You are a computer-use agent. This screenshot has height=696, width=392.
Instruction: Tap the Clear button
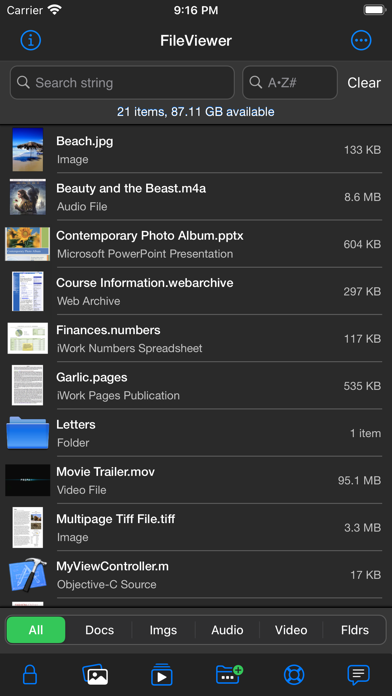(364, 83)
